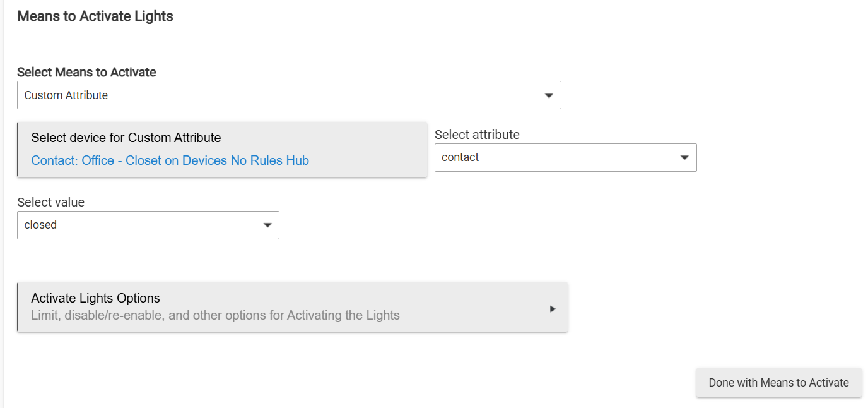Image resolution: width=868 pixels, height=408 pixels.
Task: Click the arrow icon on Custom Attribute dropdown
Action: click(549, 95)
